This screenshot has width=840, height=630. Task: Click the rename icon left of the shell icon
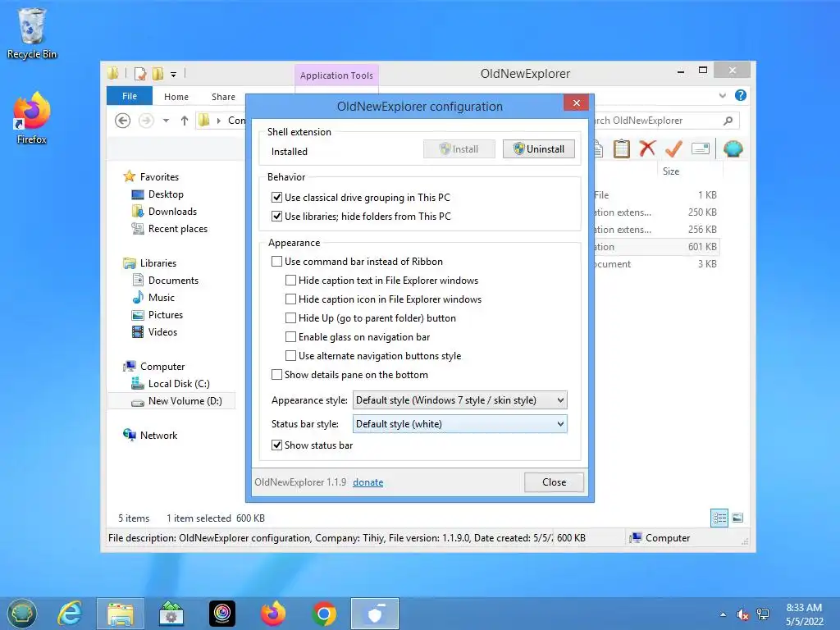[x=701, y=148]
